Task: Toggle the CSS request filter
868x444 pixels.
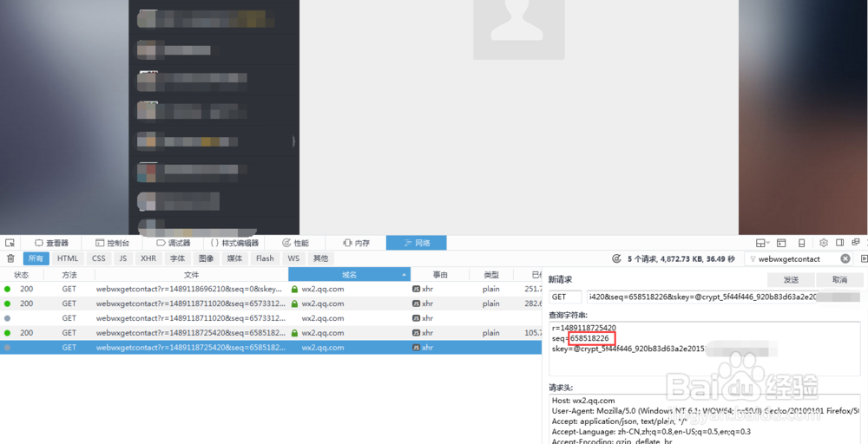Action: tap(99, 258)
